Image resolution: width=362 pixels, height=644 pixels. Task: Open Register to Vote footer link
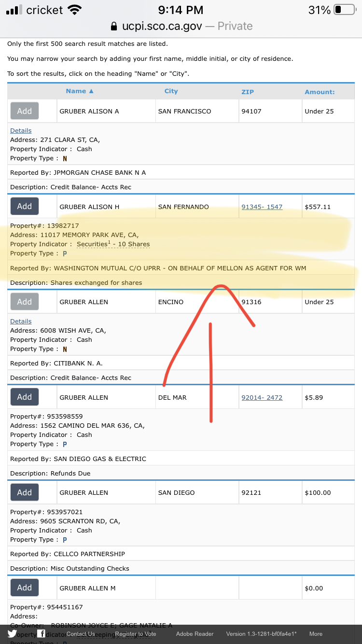coord(136,634)
